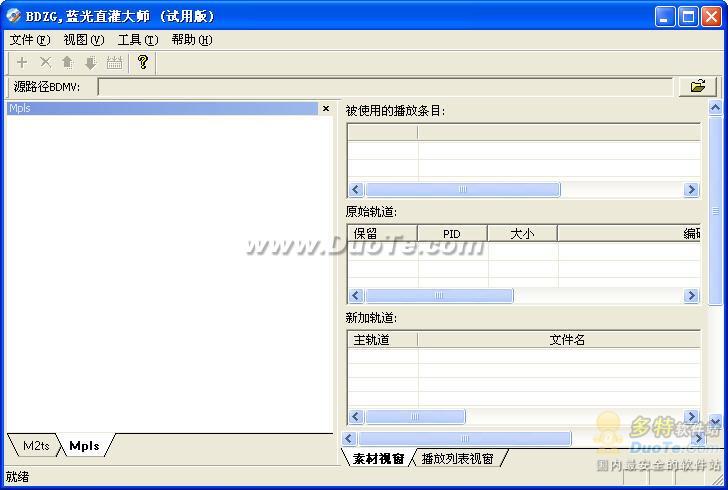Viewport: 728px width, 490px height.
Task: Switch to the M2ts tab
Action: (36, 445)
